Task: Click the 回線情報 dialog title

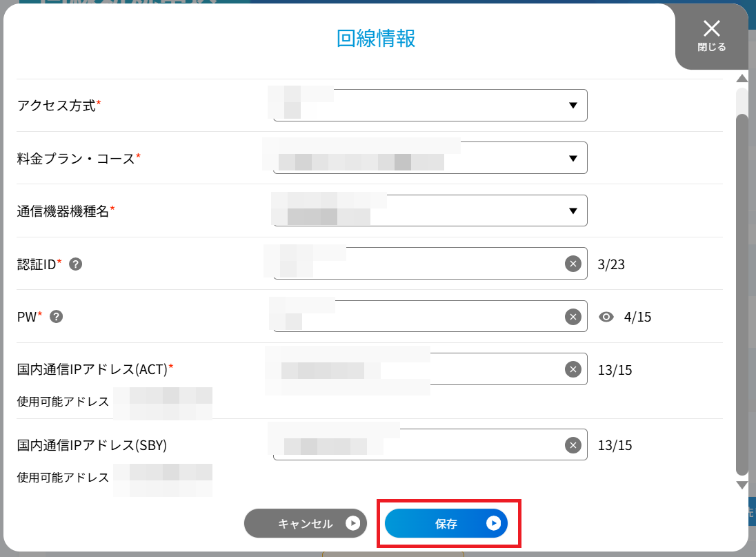Action: coord(376,39)
